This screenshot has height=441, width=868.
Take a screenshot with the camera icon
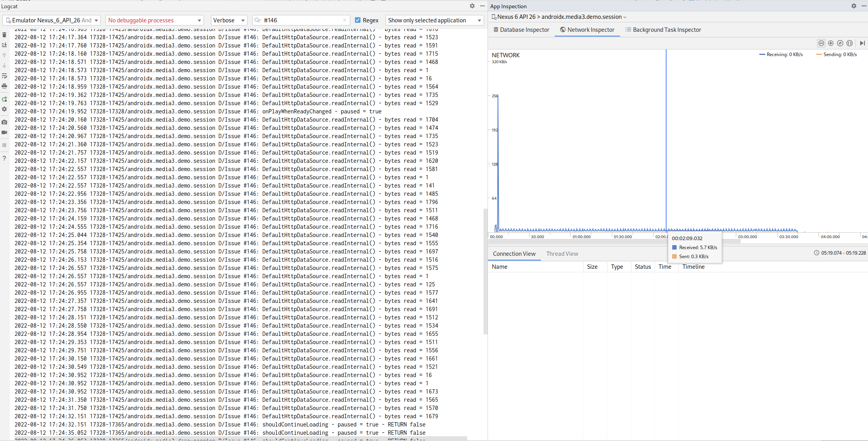coord(4,122)
